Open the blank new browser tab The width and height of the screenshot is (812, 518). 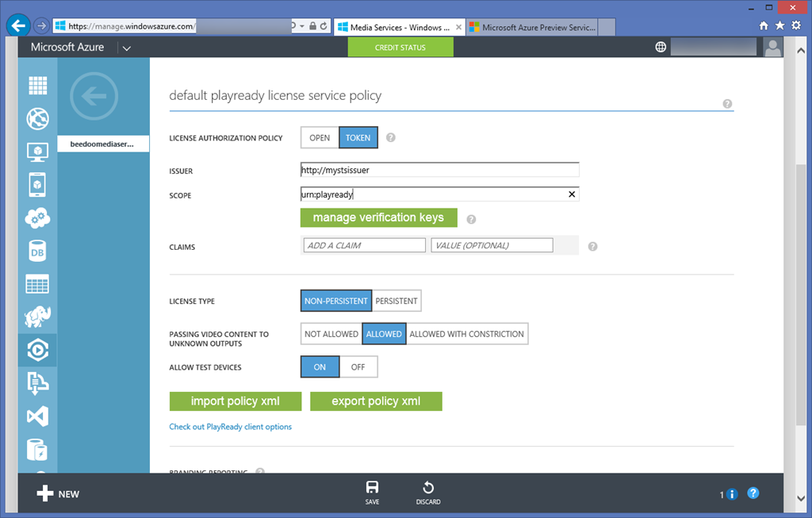point(607,28)
